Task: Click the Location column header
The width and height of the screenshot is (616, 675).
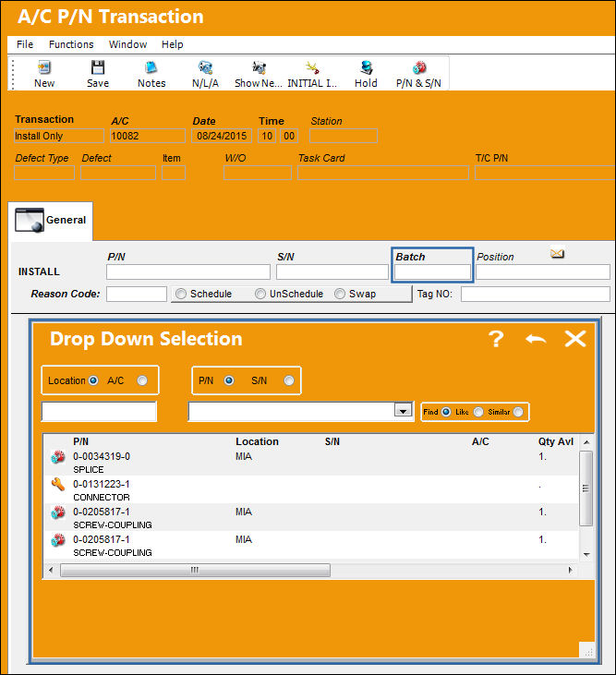Action: pyautogui.click(x=257, y=441)
